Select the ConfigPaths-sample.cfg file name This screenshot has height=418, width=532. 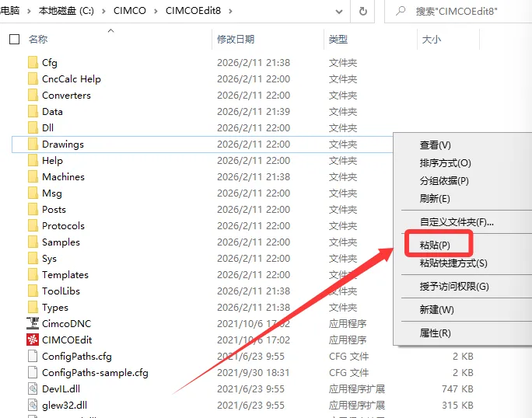point(95,373)
